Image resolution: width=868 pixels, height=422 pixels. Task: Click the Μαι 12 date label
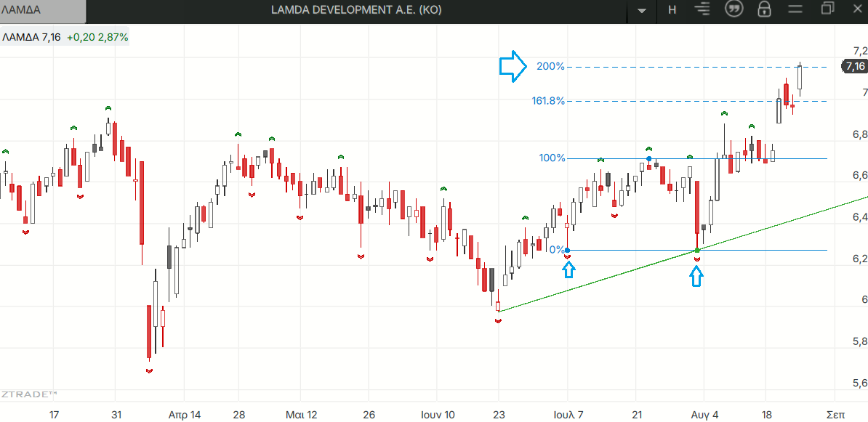pos(302,414)
